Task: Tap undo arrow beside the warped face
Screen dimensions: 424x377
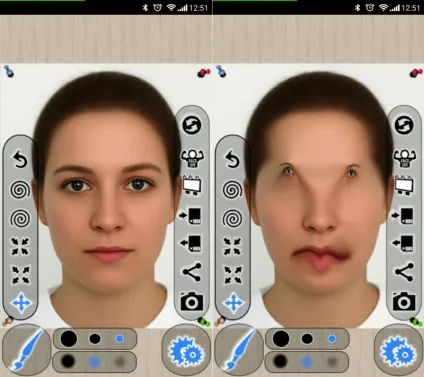Action: (x=232, y=159)
